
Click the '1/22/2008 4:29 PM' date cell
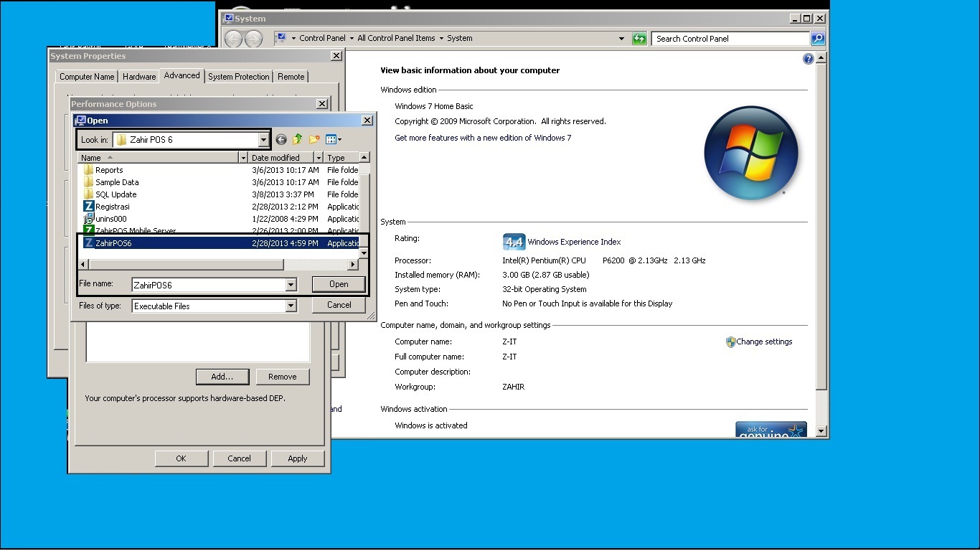tap(286, 219)
